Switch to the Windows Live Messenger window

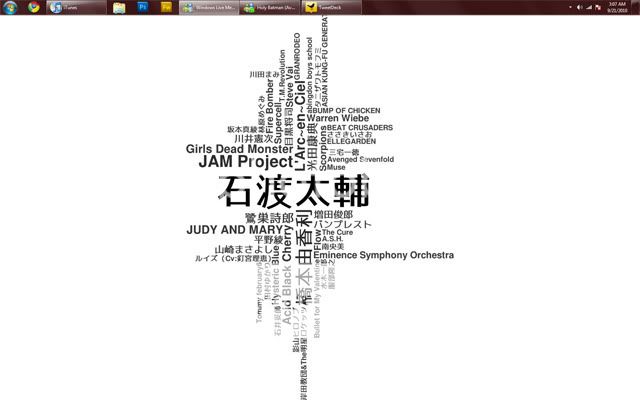pyautogui.click(x=209, y=7)
